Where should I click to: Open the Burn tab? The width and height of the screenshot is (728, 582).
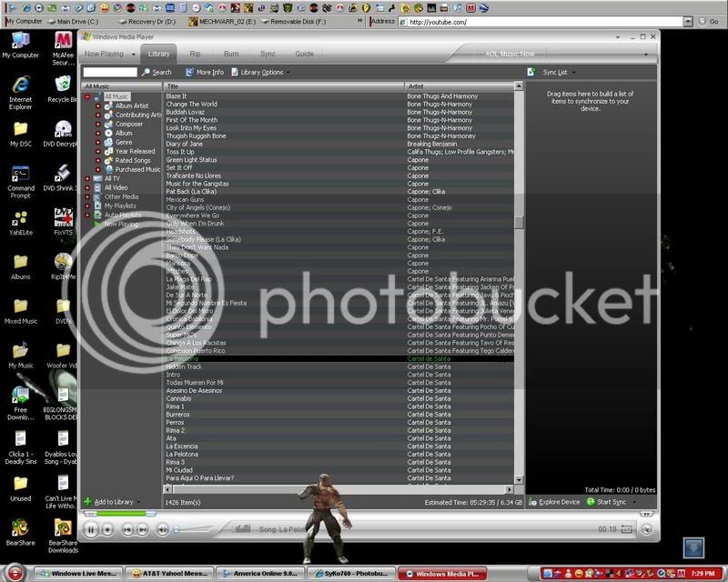tap(231, 54)
